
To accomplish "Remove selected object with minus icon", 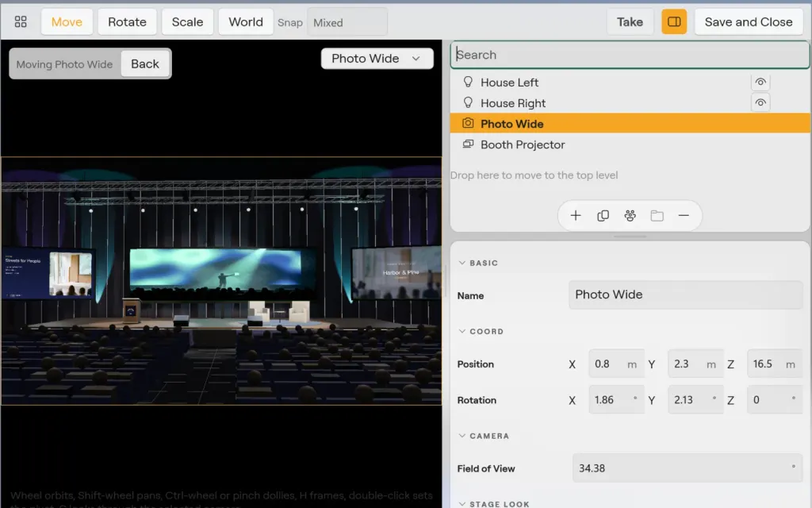I will [684, 216].
